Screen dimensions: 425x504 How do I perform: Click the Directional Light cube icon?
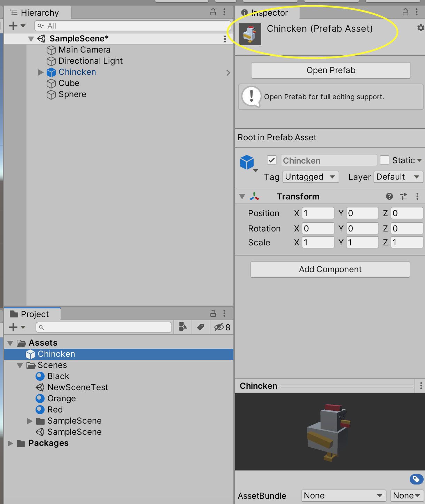pos(51,61)
